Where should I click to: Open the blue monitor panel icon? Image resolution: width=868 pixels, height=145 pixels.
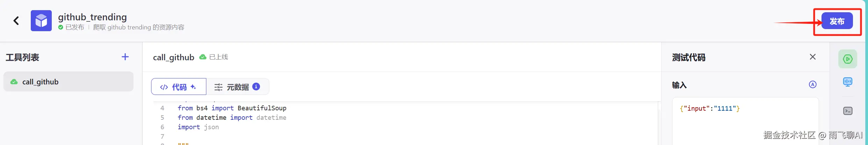(x=848, y=82)
